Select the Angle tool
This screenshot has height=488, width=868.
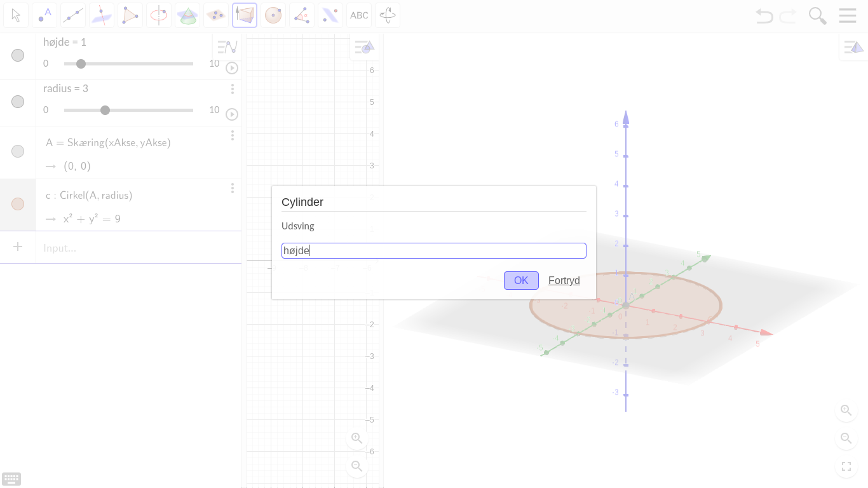tap(302, 15)
